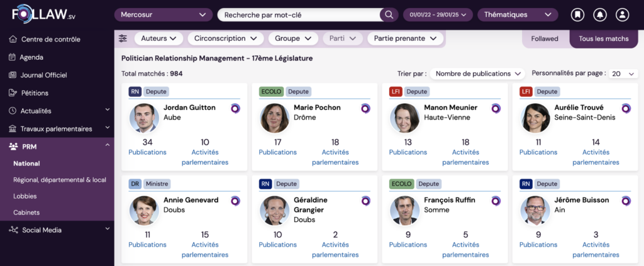Toggle follow circle for Marie Pochon
644x266 pixels.
click(x=365, y=108)
